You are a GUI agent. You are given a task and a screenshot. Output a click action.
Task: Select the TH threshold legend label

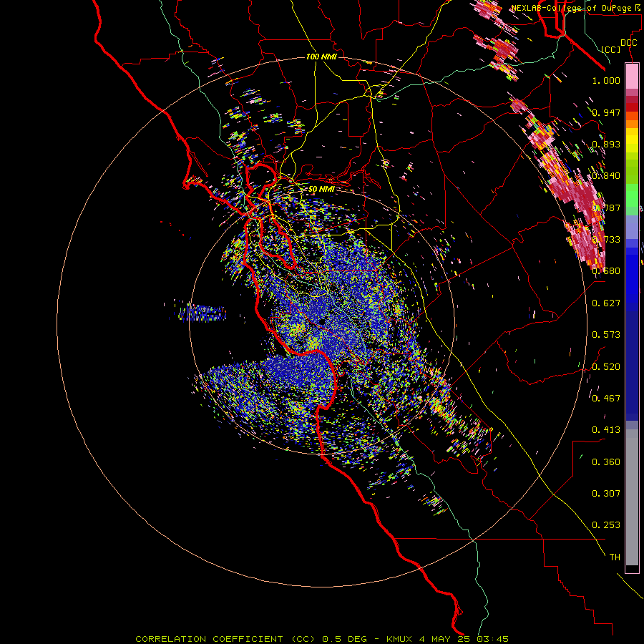coord(615,557)
